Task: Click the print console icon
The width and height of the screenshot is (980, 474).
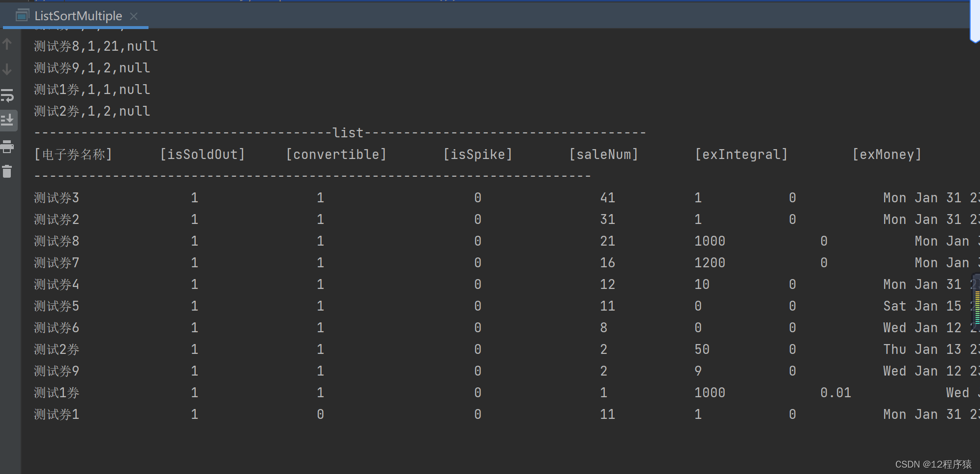Action: (7, 146)
